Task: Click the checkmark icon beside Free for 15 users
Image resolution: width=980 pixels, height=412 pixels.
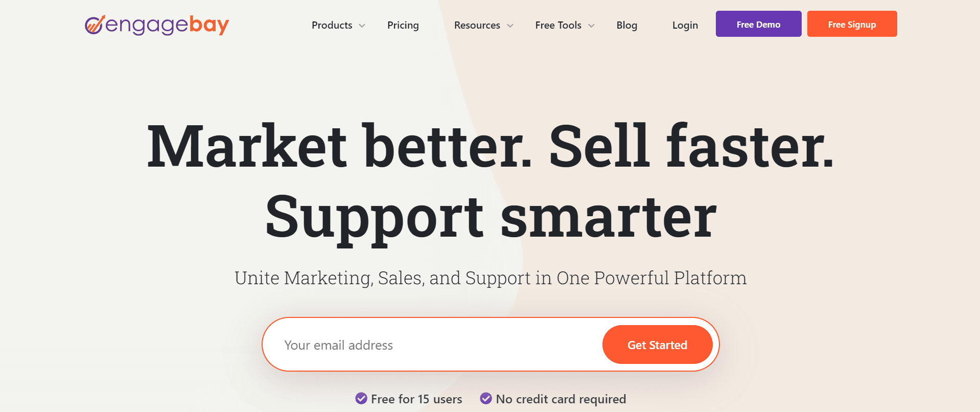Action: [x=361, y=399]
